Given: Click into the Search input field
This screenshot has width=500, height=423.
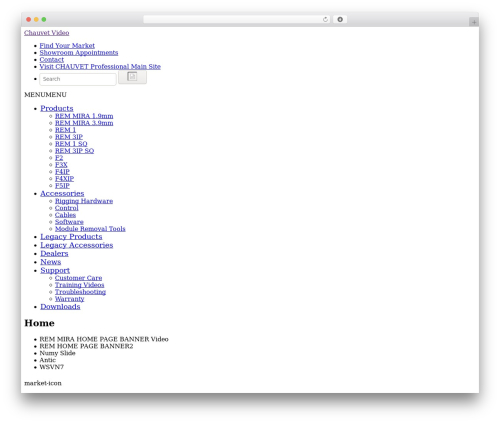Looking at the screenshot, I should point(78,79).
